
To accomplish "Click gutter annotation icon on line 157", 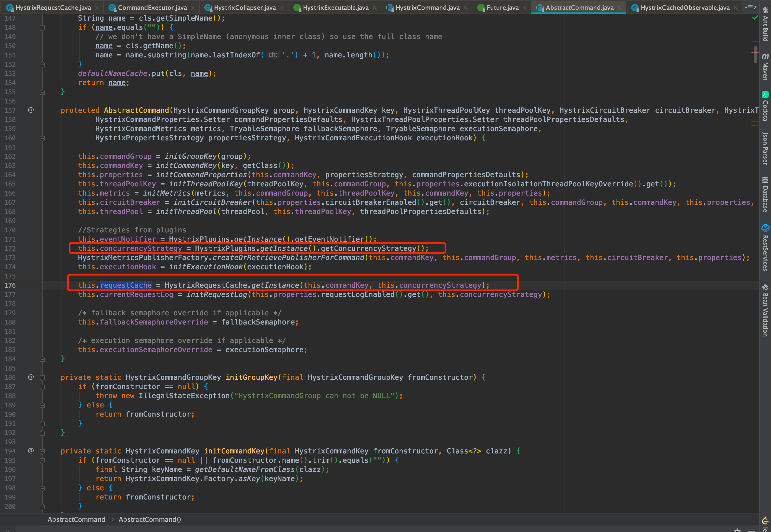I will (31, 110).
